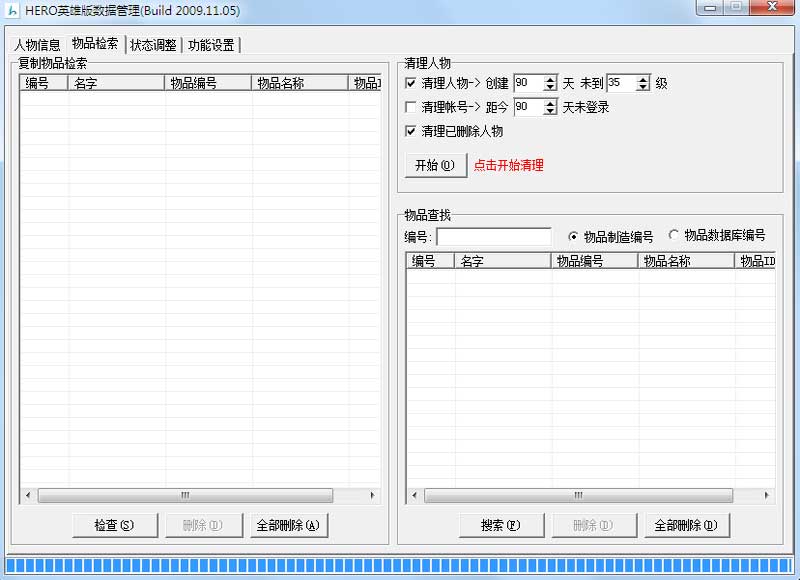The image size is (800, 580).
Task: Increase the 距今 days spinner value
Action: (x=550, y=103)
